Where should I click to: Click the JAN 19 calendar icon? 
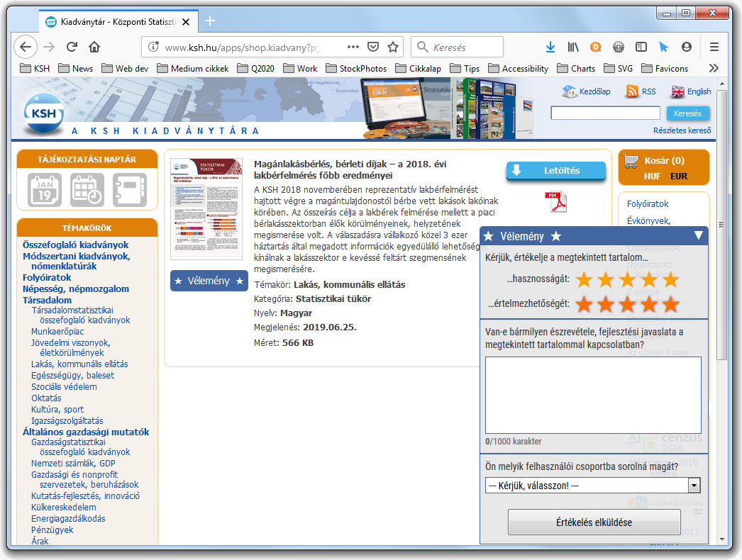[45, 190]
